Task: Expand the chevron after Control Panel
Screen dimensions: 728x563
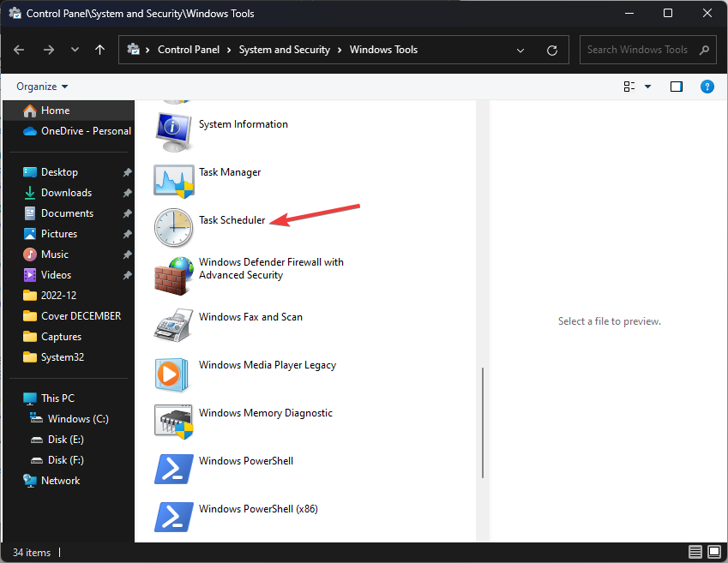Action: [229, 50]
